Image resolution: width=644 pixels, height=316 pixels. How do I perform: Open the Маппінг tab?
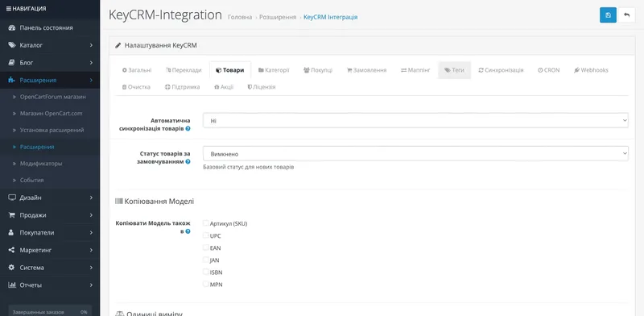(x=415, y=70)
